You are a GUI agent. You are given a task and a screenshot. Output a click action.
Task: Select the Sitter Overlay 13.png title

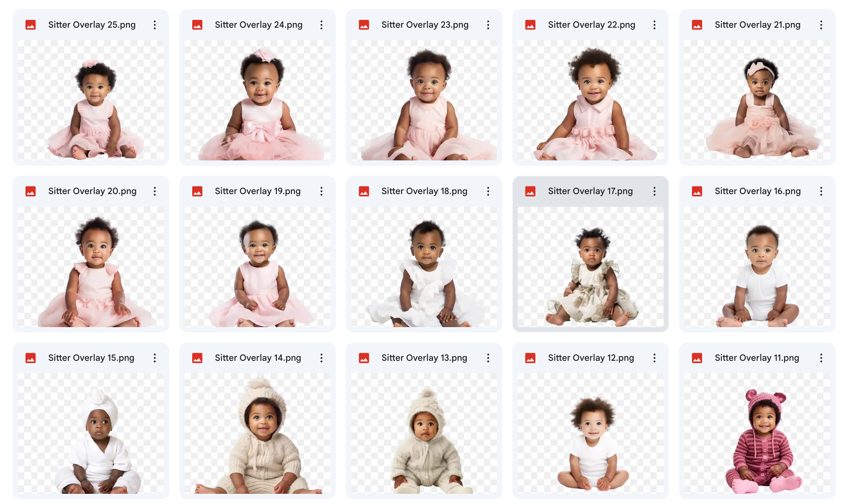(x=424, y=358)
